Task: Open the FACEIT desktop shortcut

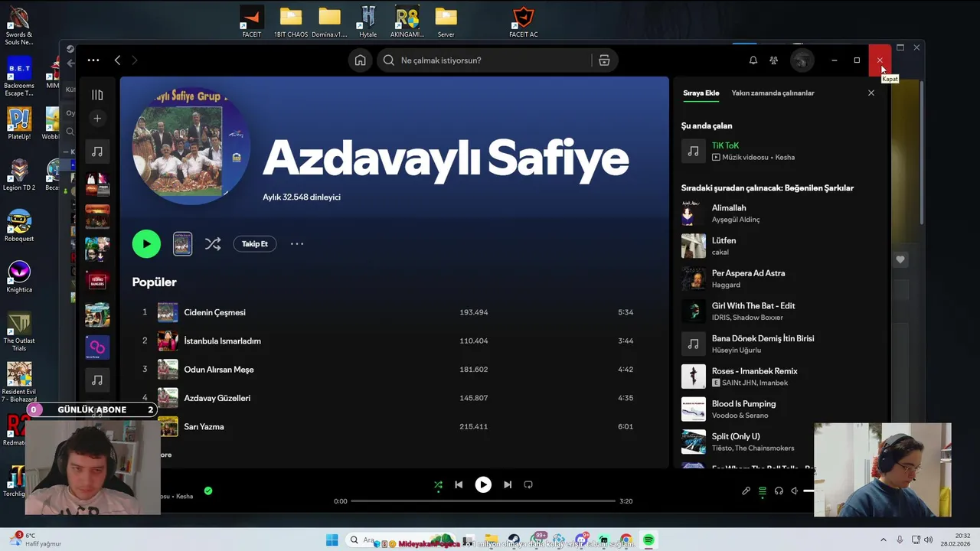Action: (x=251, y=21)
